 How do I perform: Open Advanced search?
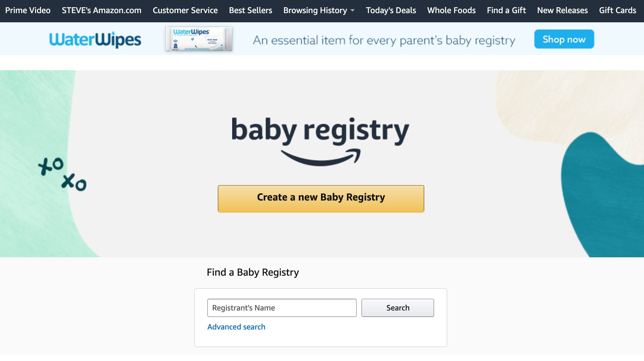click(x=236, y=327)
